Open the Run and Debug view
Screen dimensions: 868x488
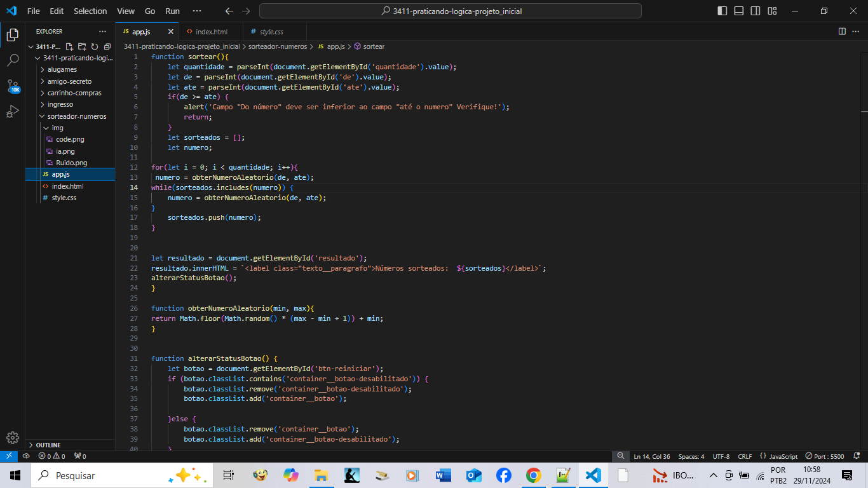12,112
